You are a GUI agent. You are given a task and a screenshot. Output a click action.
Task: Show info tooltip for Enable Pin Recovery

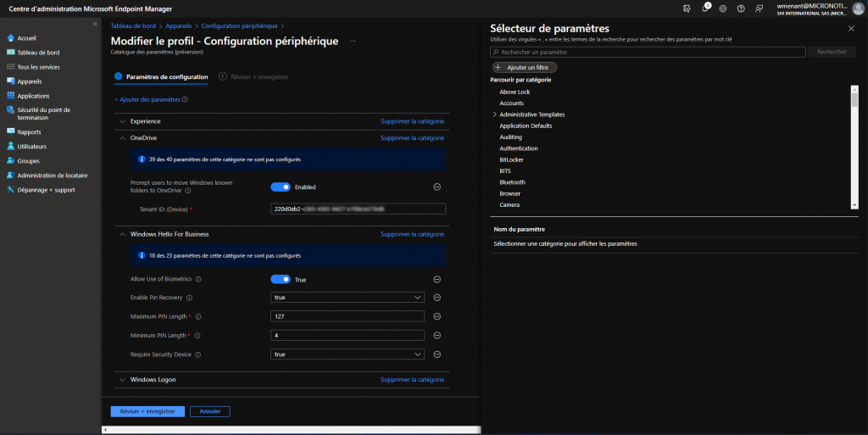point(189,298)
